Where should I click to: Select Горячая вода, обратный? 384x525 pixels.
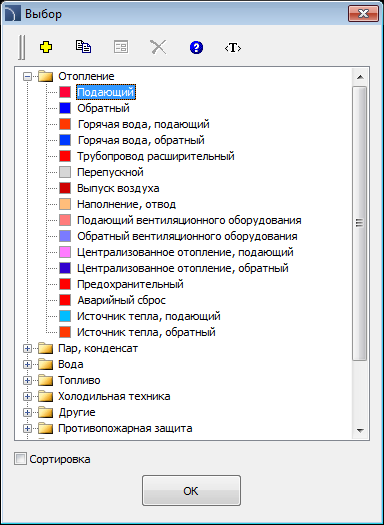click(x=141, y=140)
